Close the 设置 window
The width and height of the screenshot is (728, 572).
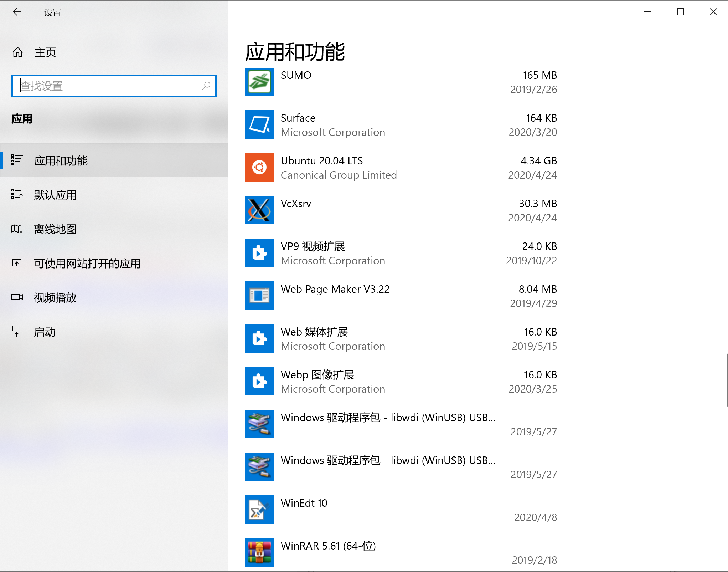[713, 12]
